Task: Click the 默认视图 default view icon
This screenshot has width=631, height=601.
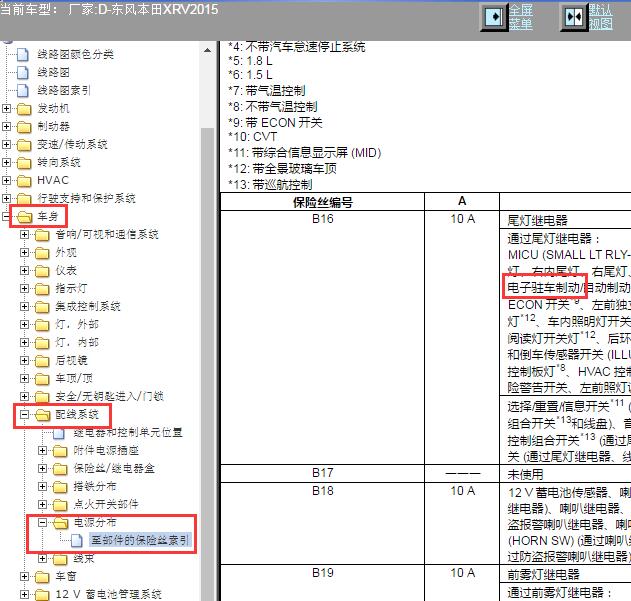Action: (573, 17)
